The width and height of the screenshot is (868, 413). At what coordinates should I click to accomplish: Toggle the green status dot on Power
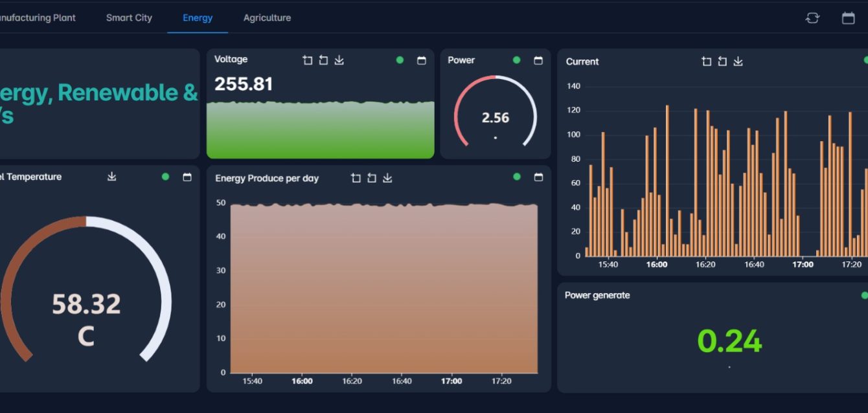(516, 60)
